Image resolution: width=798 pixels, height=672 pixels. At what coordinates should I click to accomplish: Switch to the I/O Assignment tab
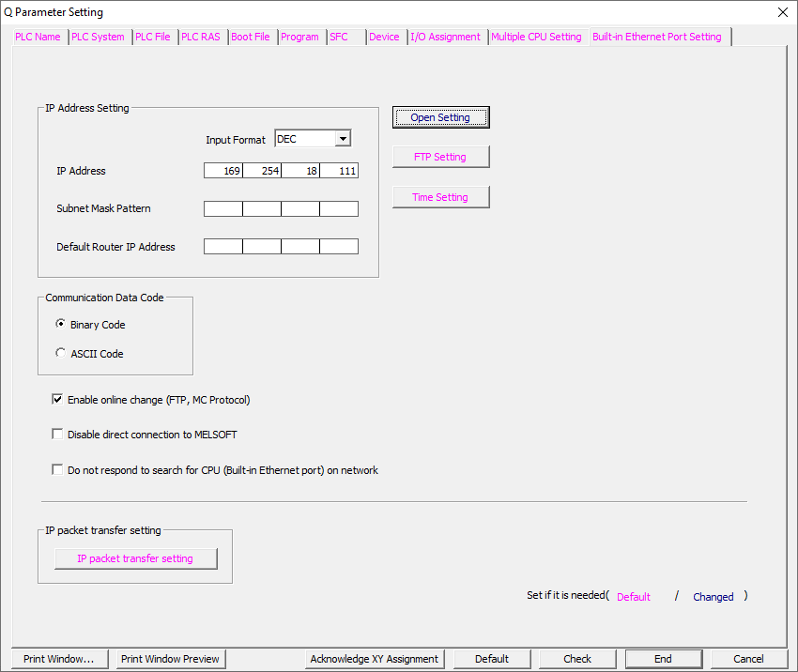click(x=445, y=37)
